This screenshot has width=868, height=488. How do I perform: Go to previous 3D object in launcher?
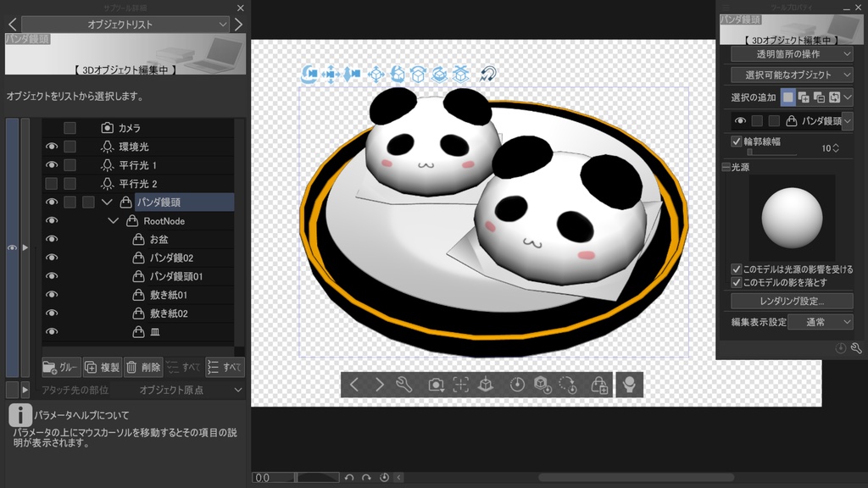tap(354, 385)
